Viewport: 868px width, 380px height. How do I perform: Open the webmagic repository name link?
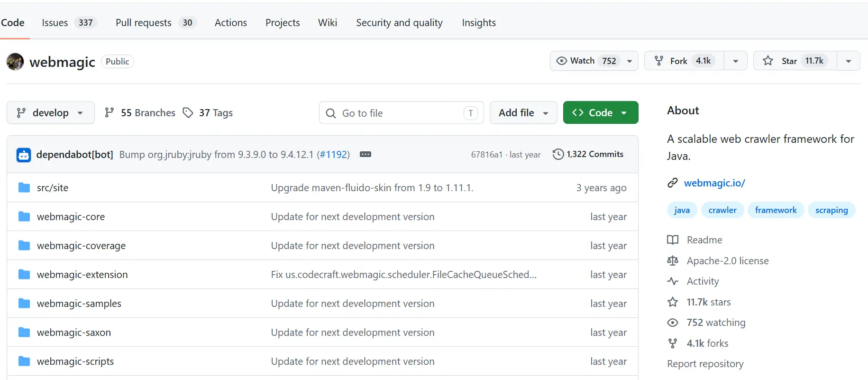[62, 62]
